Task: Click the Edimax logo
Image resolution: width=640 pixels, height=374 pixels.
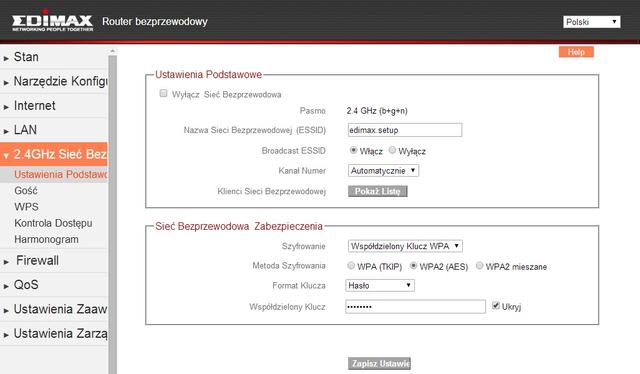Action: click(52, 21)
